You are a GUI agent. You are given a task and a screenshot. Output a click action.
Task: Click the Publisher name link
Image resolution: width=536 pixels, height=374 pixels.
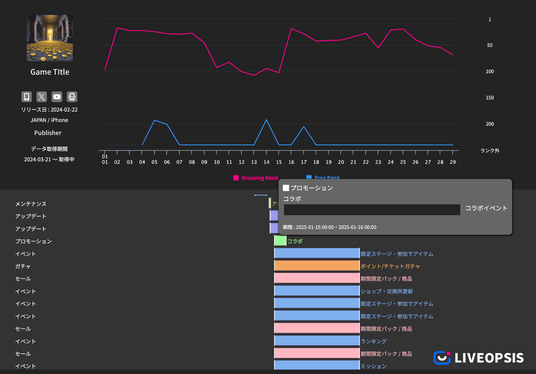click(48, 133)
